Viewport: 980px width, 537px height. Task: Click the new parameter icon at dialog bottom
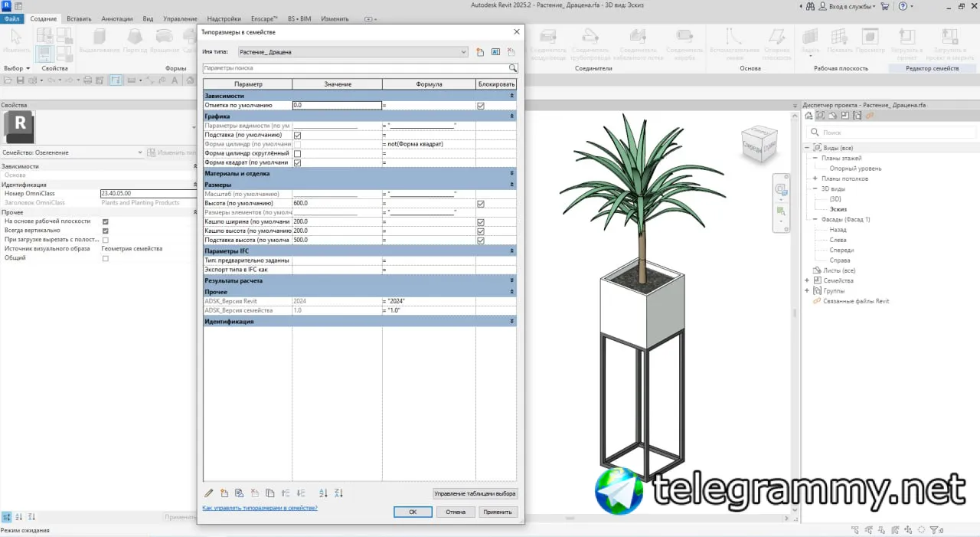[224, 493]
